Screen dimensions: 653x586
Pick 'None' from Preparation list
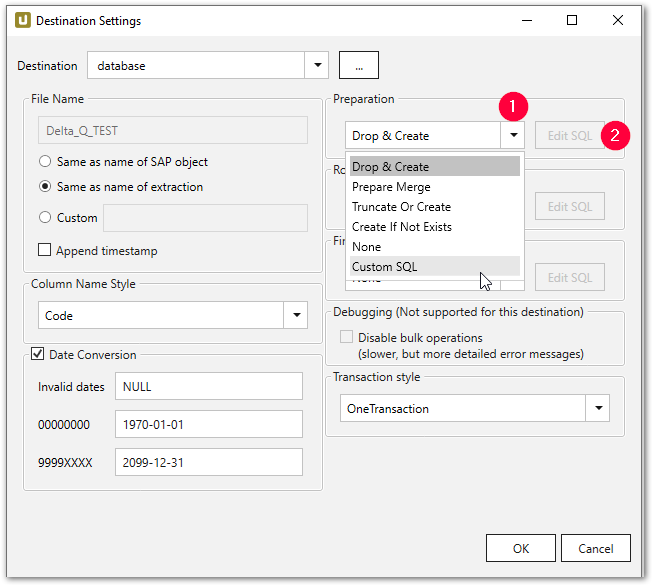click(x=435, y=247)
